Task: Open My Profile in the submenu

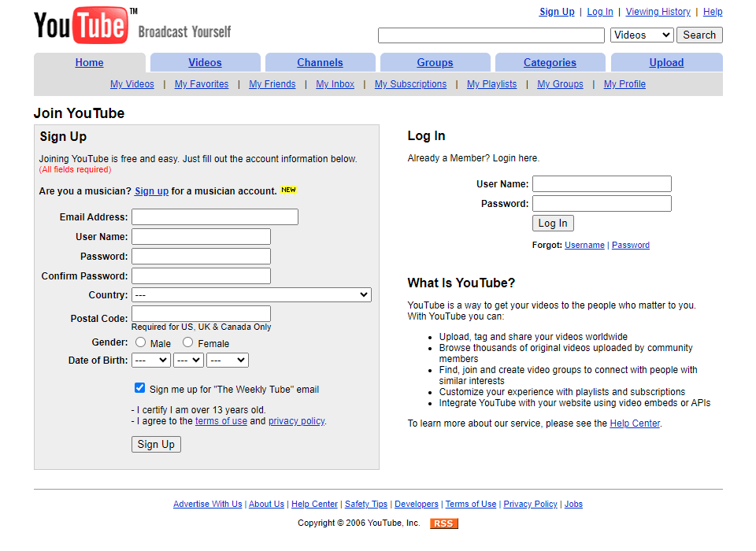Action: coord(624,84)
